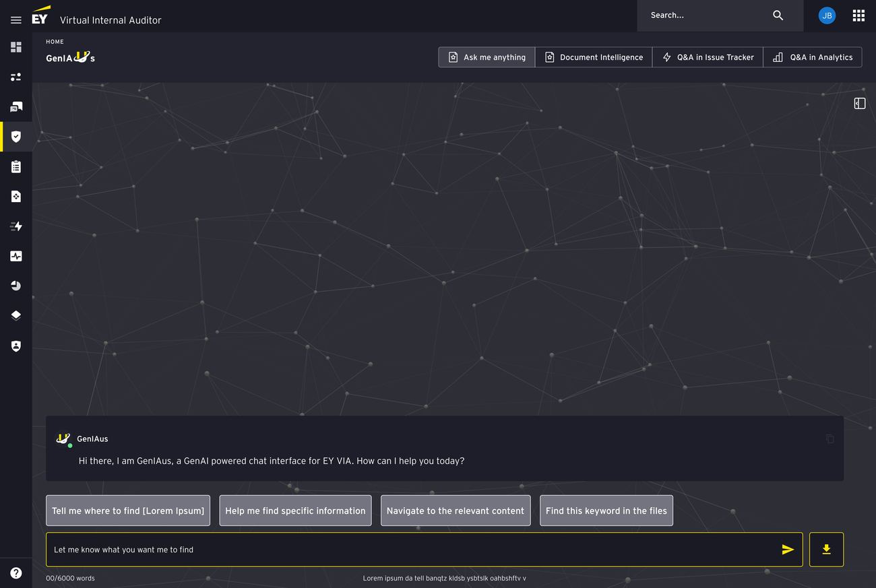
Task: Select 'Find this keyword in the files' prompt
Action: coord(606,511)
